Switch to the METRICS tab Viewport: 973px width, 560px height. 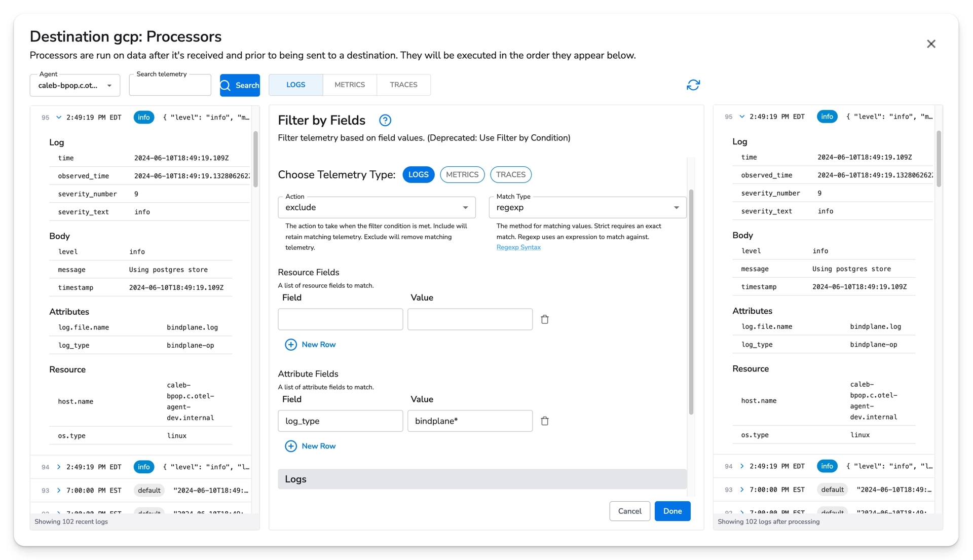coord(349,85)
